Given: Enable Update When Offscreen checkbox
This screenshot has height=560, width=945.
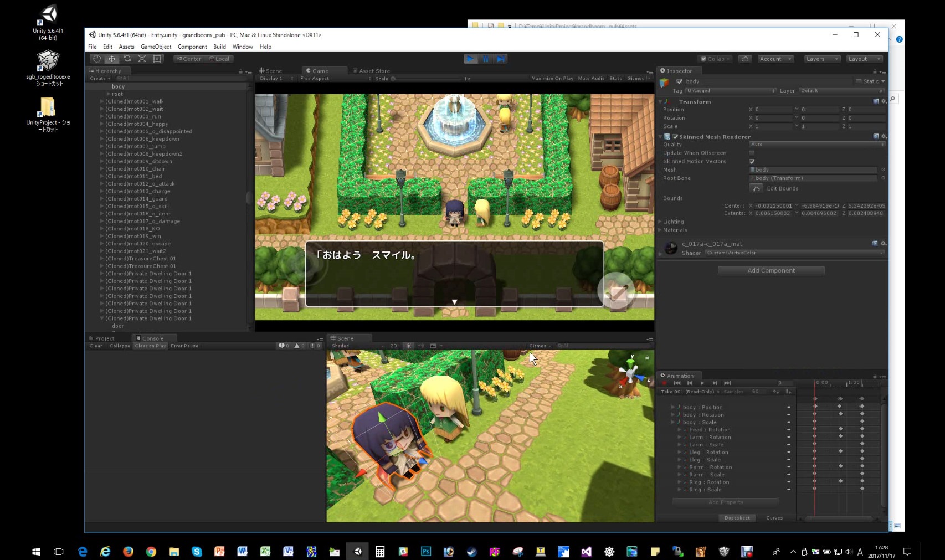Looking at the screenshot, I should click(x=752, y=153).
